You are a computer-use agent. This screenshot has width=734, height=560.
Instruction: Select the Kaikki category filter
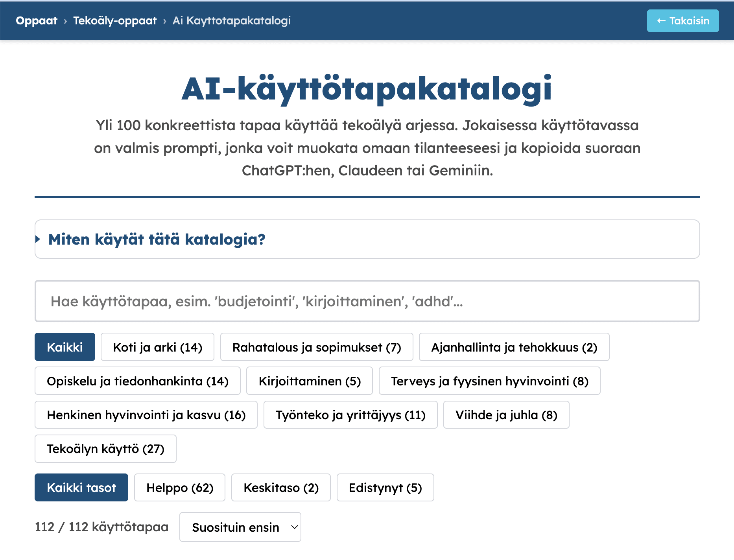(x=65, y=347)
